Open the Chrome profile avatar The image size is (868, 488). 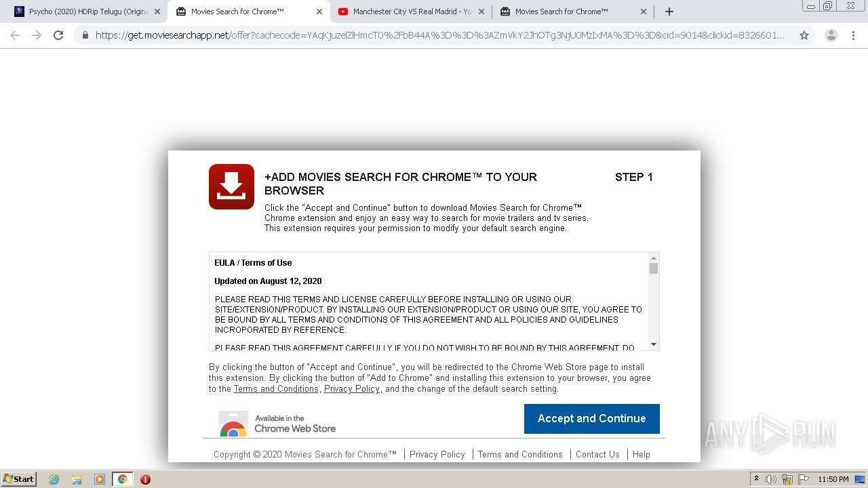pos(831,35)
